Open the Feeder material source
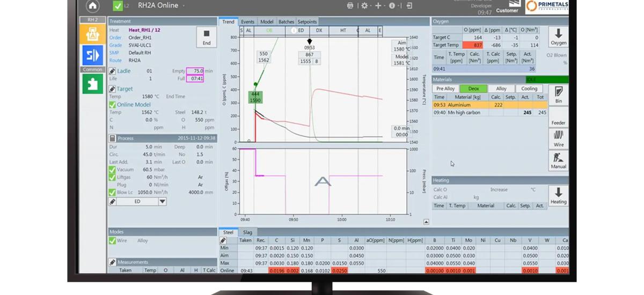 (x=558, y=117)
